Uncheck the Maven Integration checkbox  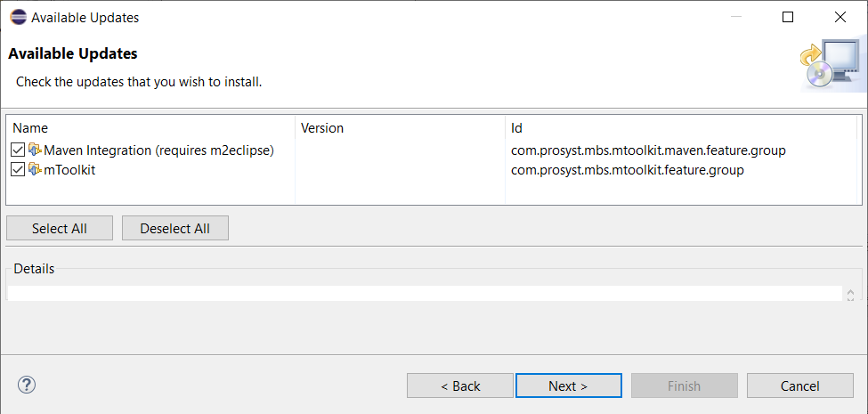(19, 150)
